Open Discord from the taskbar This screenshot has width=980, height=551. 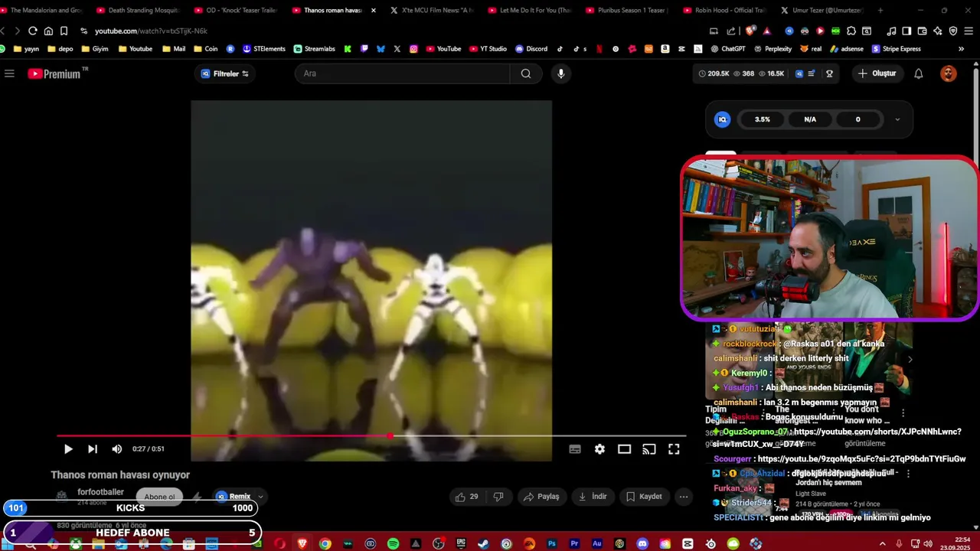click(642, 544)
